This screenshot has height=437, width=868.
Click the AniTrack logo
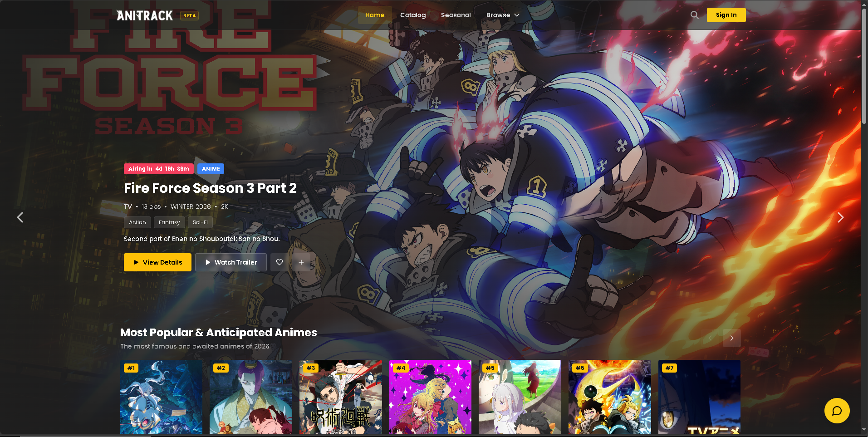[144, 15]
